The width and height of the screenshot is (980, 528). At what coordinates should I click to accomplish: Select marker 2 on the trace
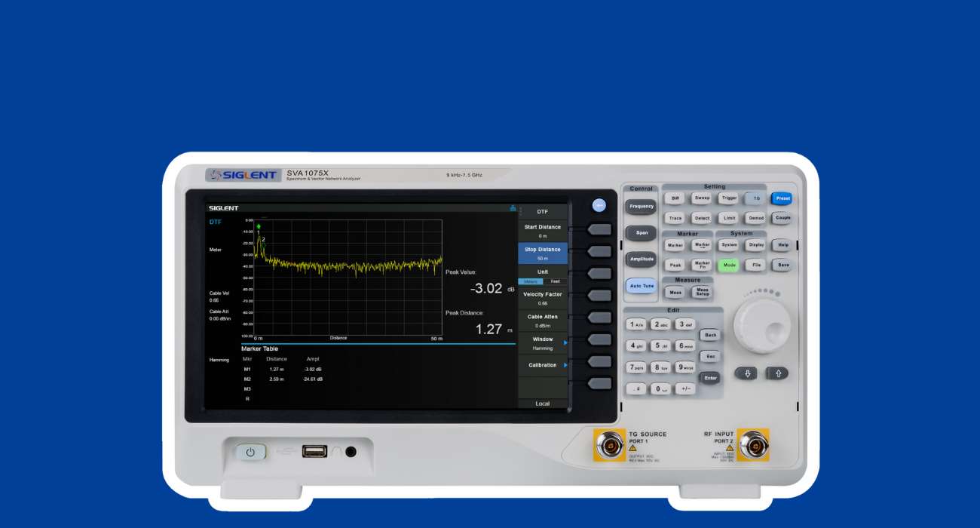tap(263, 240)
